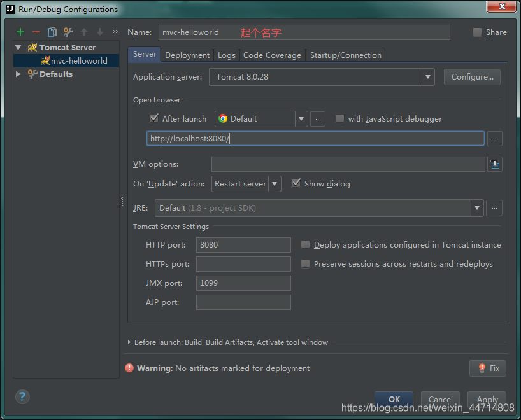Click the localhost URL input field
The height and width of the screenshot is (420, 521).
pyautogui.click(x=315, y=139)
